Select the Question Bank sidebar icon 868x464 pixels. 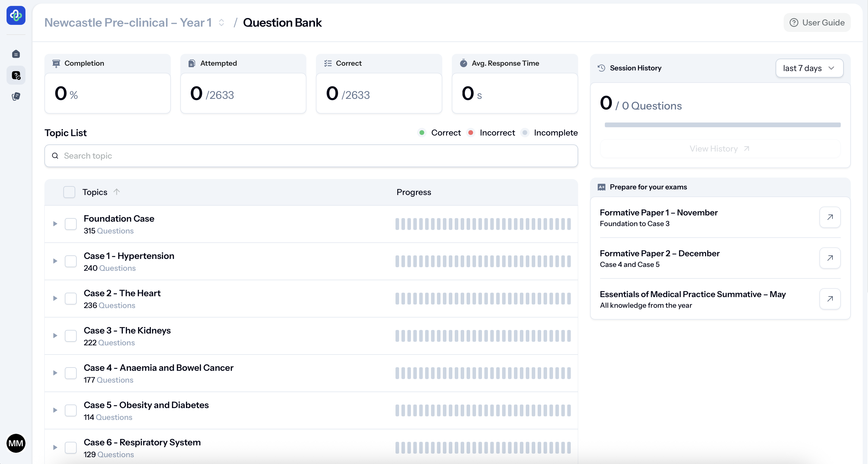click(16, 75)
